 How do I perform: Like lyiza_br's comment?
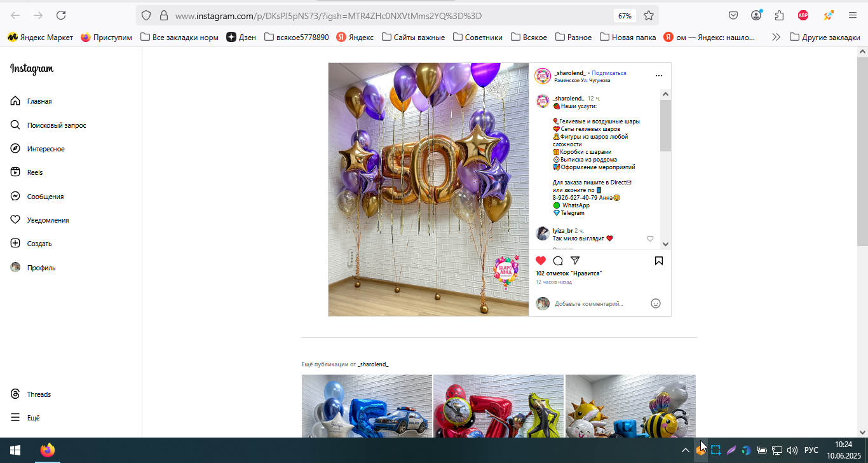pos(650,238)
